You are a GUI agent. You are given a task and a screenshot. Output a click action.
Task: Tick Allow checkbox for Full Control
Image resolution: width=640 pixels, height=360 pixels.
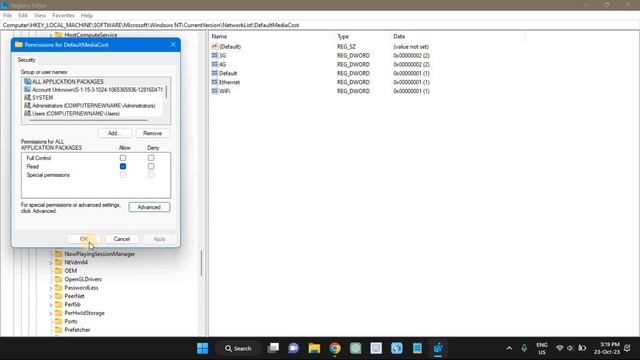click(123, 158)
